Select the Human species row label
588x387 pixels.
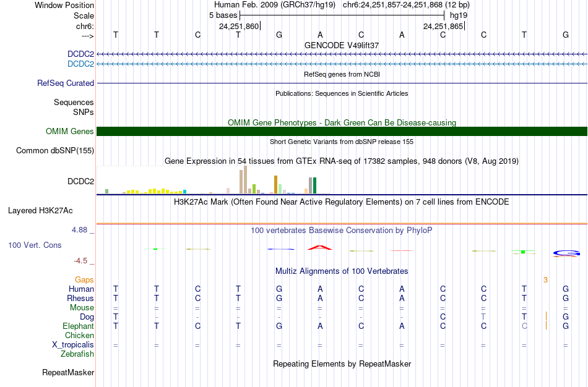pos(81,289)
